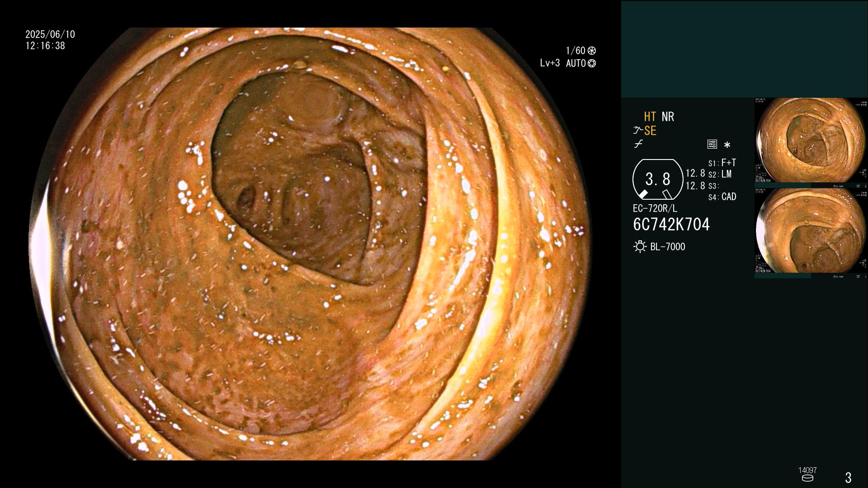Click the S1 switch assignment F+T
The width and height of the screenshot is (868, 488).
pos(722,163)
